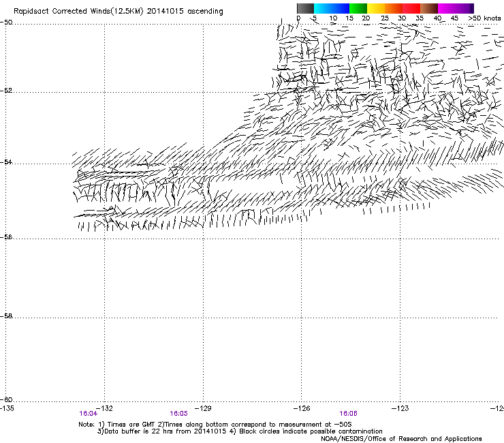
Task: Click the longitude label '-135'
Action: [x=7, y=408]
